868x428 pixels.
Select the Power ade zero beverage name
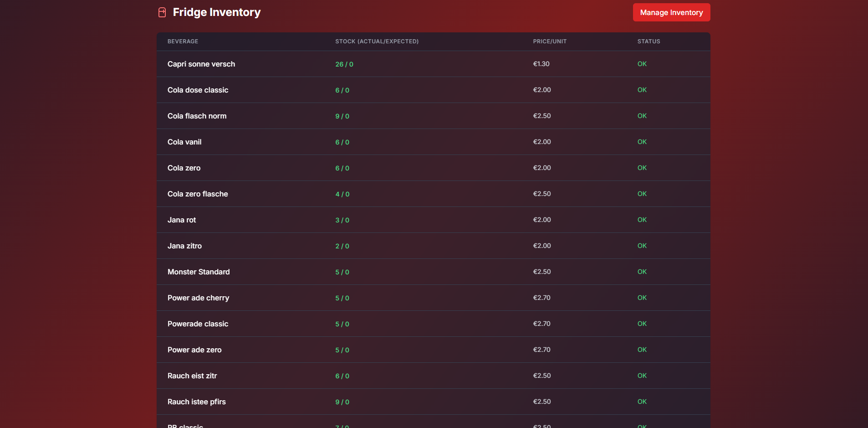(194, 350)
